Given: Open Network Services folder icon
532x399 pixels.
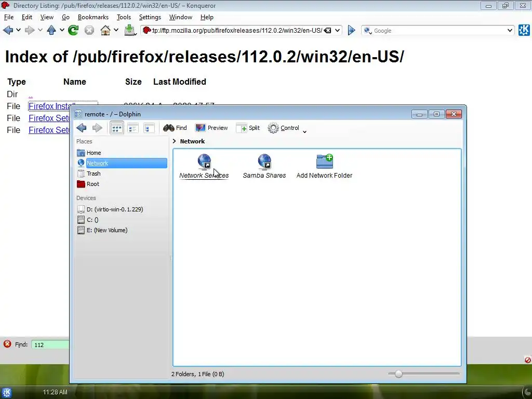Looking at the screenshot, I should click(204, 166).
